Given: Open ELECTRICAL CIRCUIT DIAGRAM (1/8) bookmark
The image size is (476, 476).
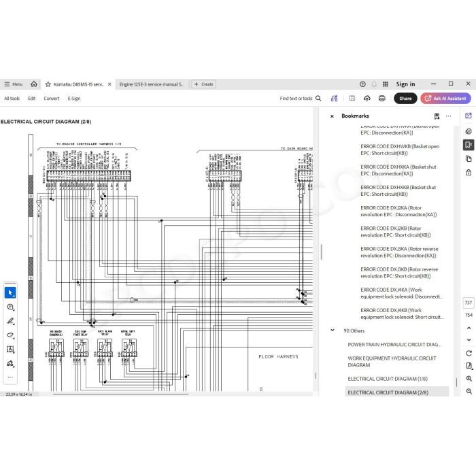Looking at the screenshot, I should (388, 379).
